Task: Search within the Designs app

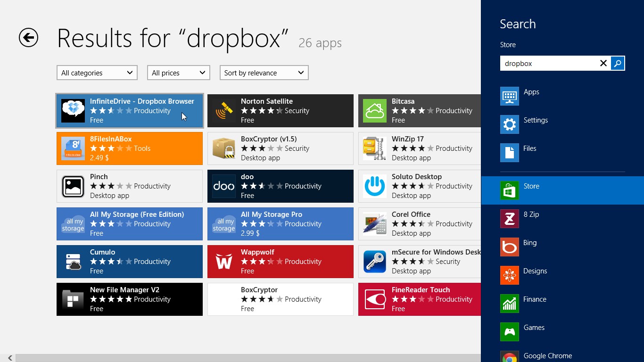Action: (x=562, y=275)
